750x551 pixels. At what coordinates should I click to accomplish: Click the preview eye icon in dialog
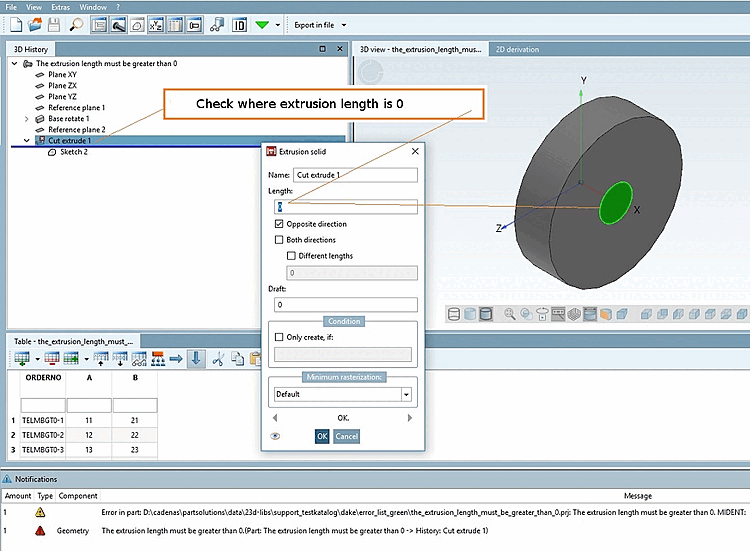click(275, 436)
